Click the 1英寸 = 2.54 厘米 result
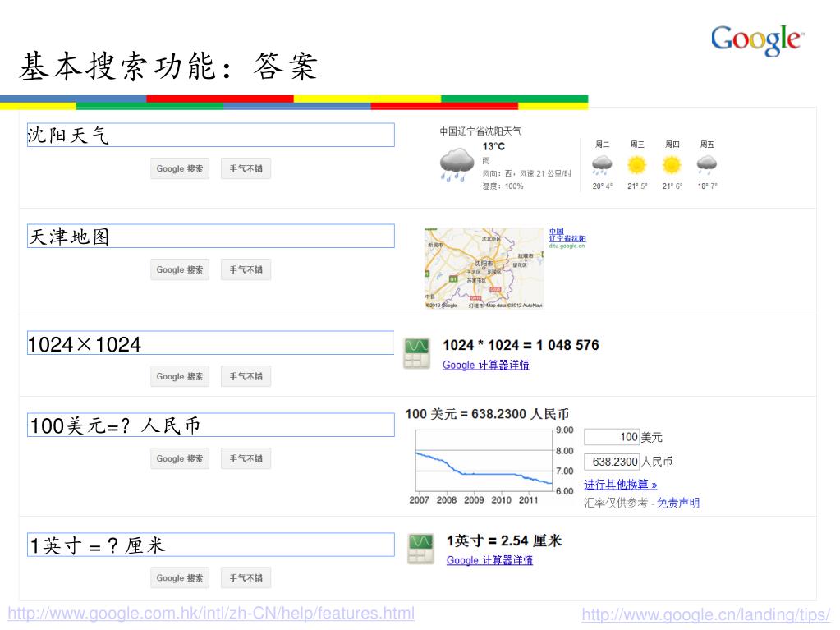This screenshot has width=840, height=630. [x=504, y=540]
